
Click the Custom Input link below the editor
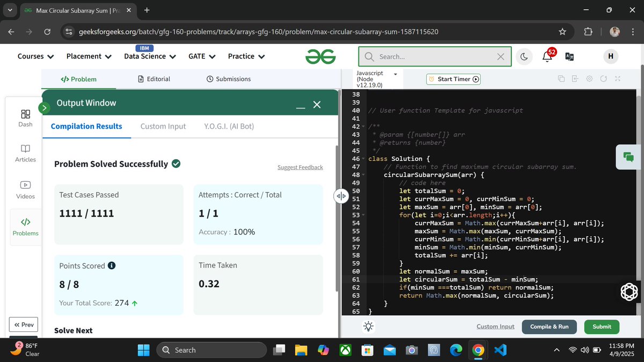[x=495, y=327]
